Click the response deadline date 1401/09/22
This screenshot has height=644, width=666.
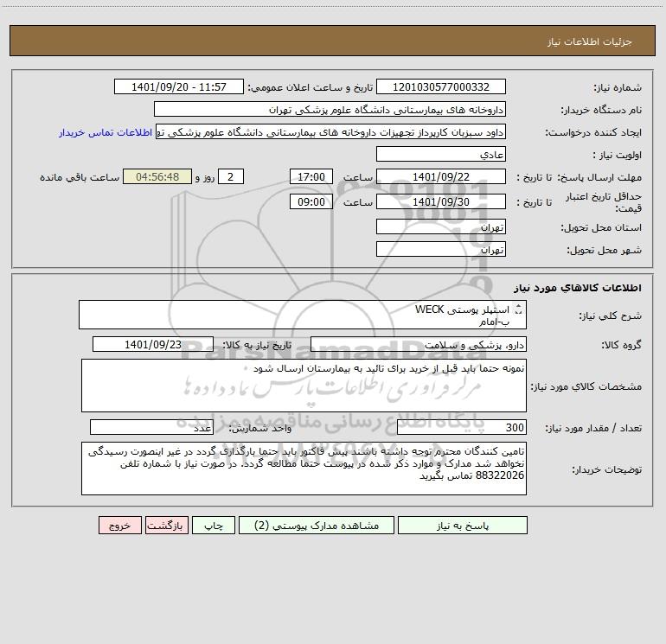[x=441, y=176]
